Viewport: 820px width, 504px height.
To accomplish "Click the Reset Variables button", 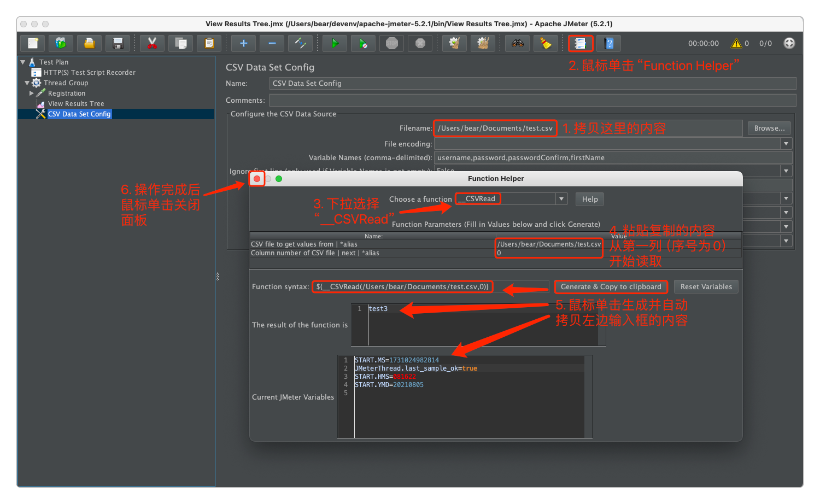I will [x=706, y=286].
